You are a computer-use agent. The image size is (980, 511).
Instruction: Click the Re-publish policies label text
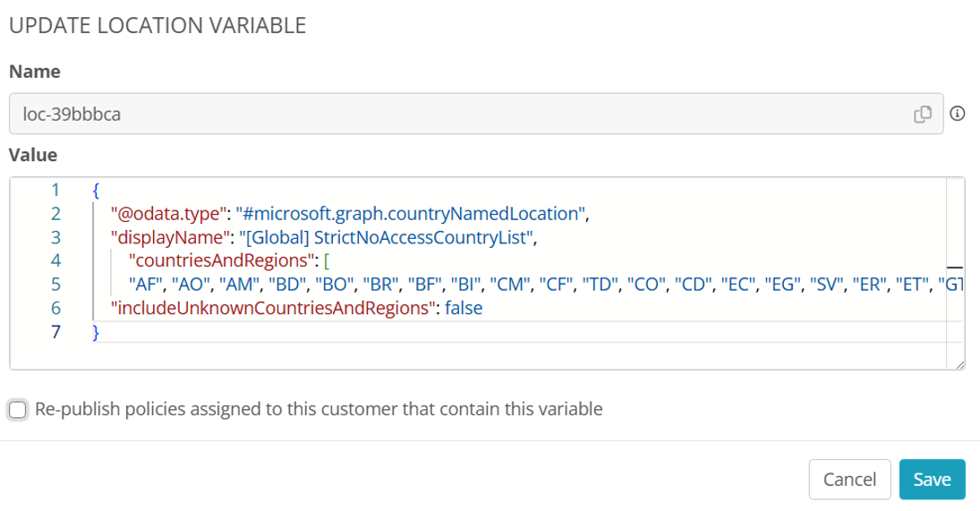319,409
